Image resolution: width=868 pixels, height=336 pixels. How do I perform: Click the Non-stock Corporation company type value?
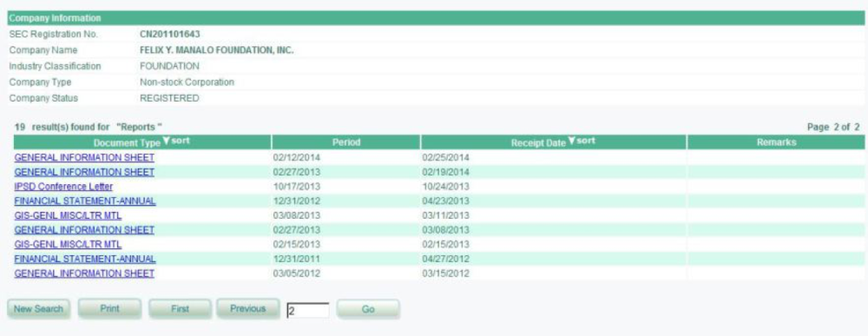[x=187, y=82]
